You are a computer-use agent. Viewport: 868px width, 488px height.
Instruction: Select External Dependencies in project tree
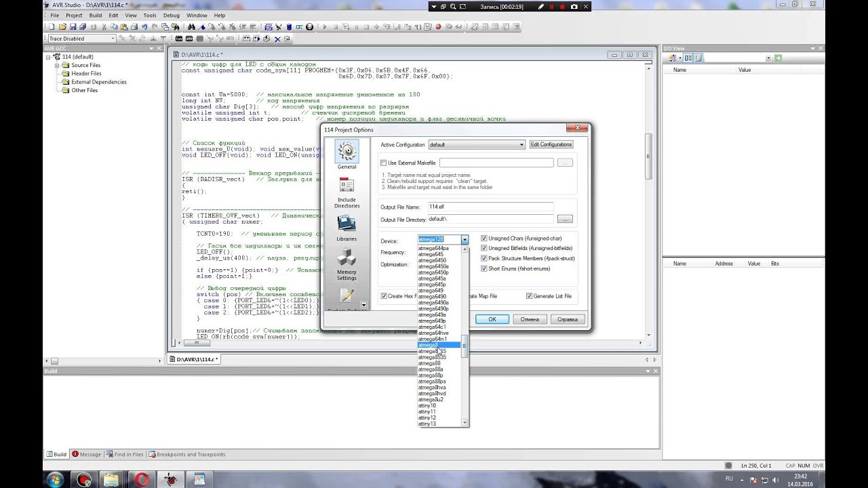click(99, 82)
